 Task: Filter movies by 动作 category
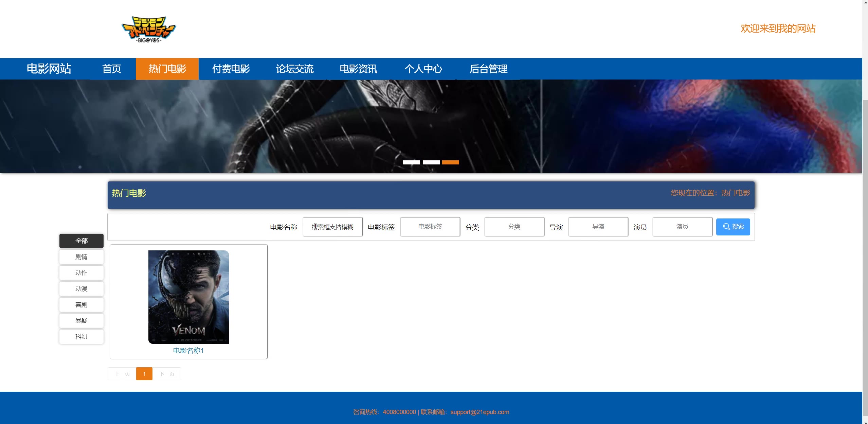click(82, 272)
